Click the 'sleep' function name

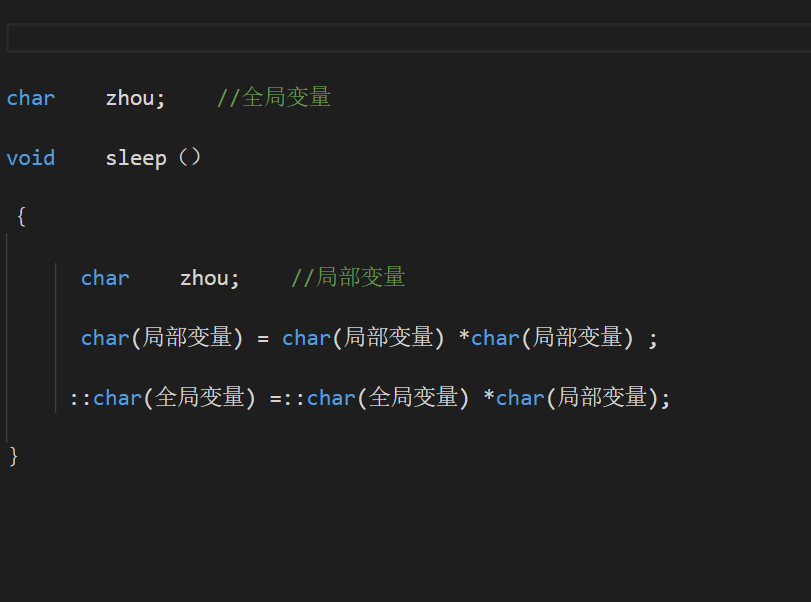tap(135, 158)
